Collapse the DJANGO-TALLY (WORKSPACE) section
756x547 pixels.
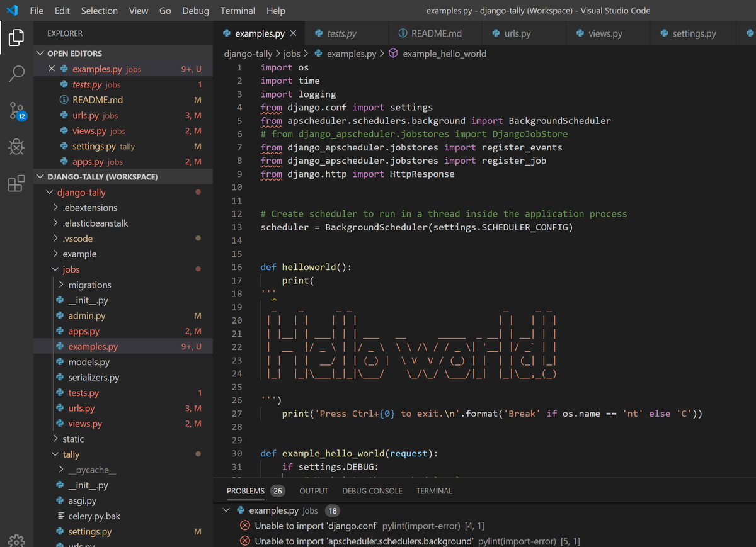[x=41, y=177]
